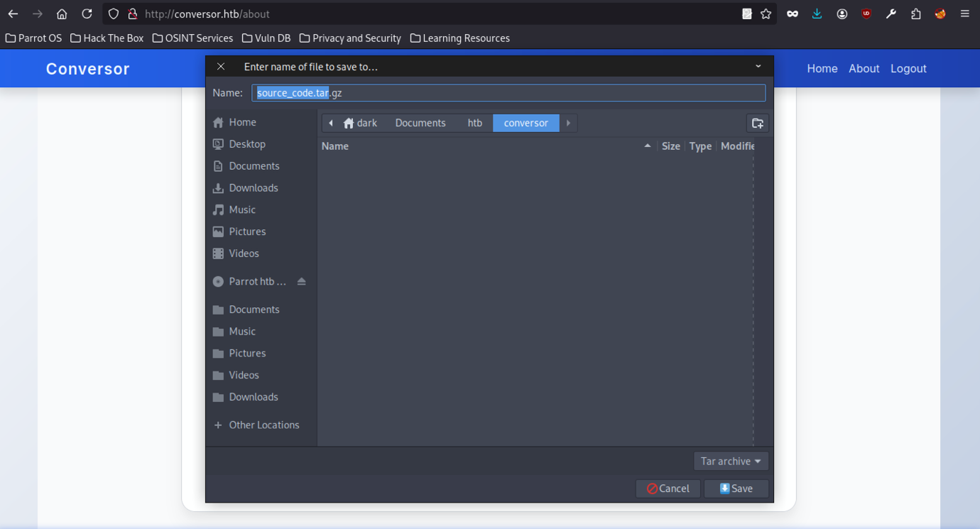Screen dimensions: 980x529
Task: Create a new folder in the save dialog
Action: tap(757, 123)
